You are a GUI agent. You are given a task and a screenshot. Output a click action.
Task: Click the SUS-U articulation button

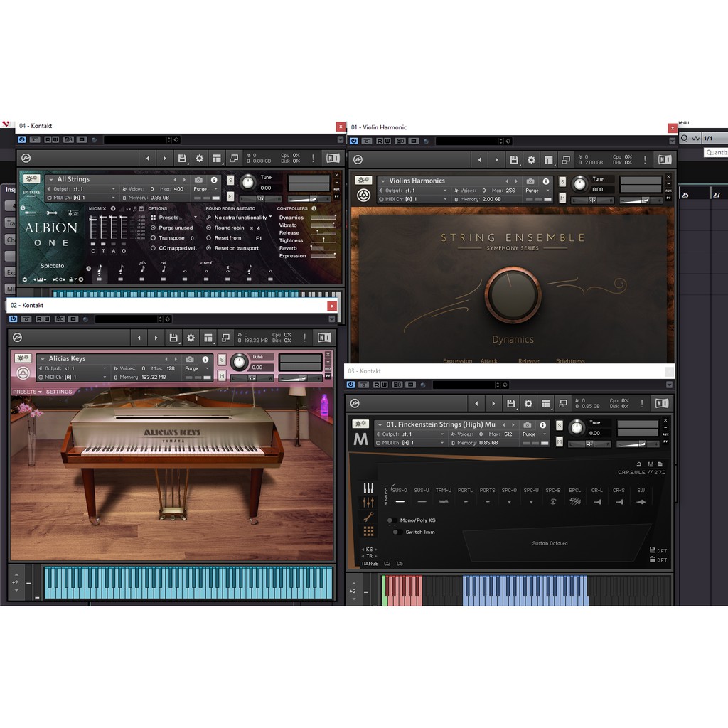pyautogui.click(x=422, y=500)
